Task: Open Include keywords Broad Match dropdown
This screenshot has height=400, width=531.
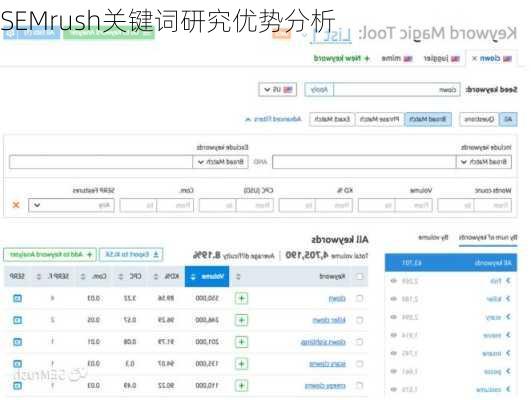Action: tap(484, 162)
